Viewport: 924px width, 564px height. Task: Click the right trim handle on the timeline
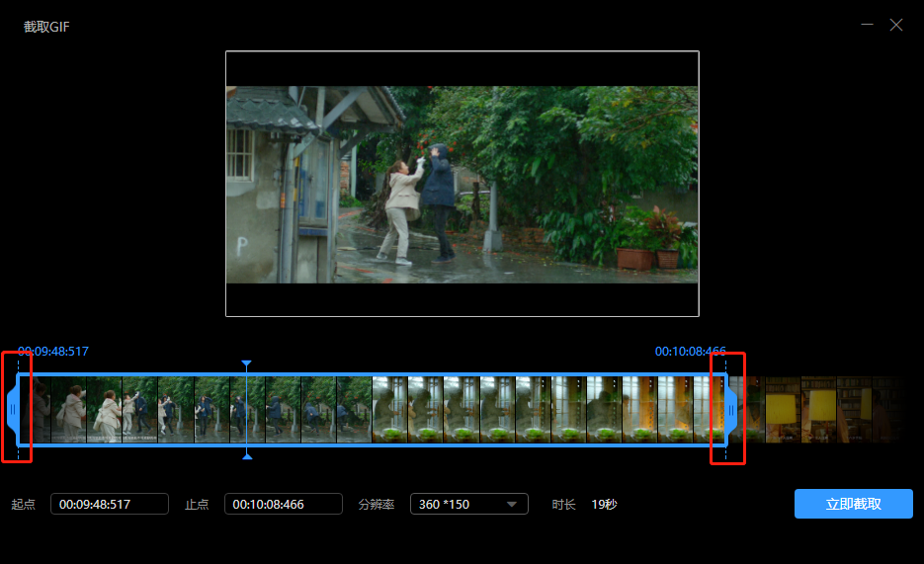(731, 410)
